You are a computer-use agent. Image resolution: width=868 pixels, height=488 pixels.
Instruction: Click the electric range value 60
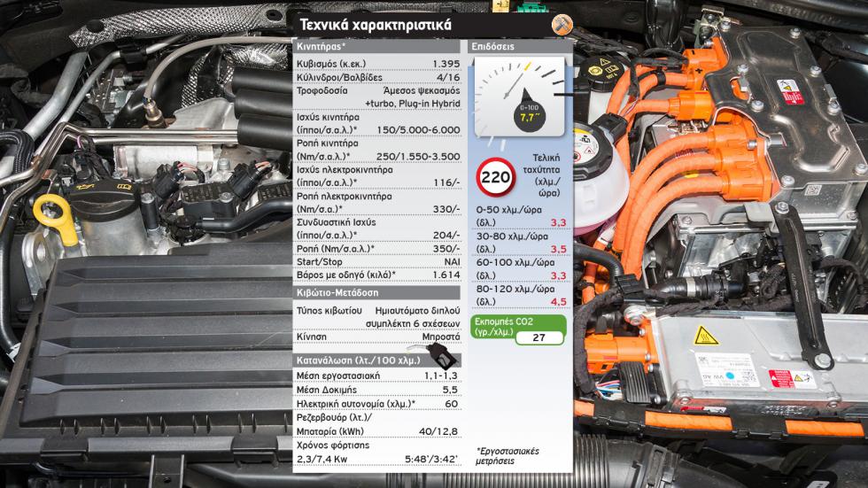coord(452,404)
